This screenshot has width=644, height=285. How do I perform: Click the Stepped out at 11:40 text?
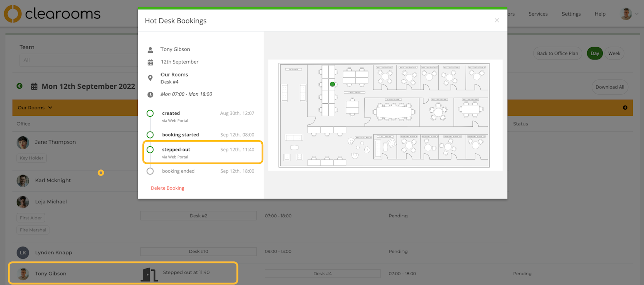[x=186, y=272]
